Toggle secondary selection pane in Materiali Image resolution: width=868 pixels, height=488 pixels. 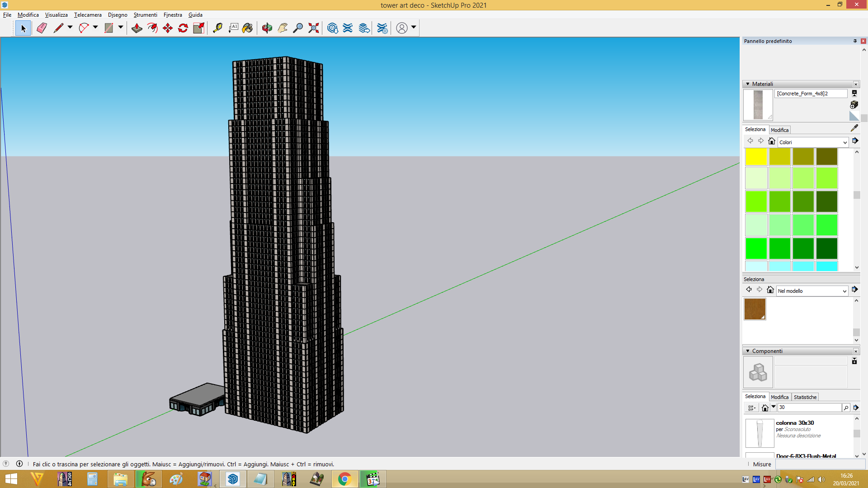[854, 94]
